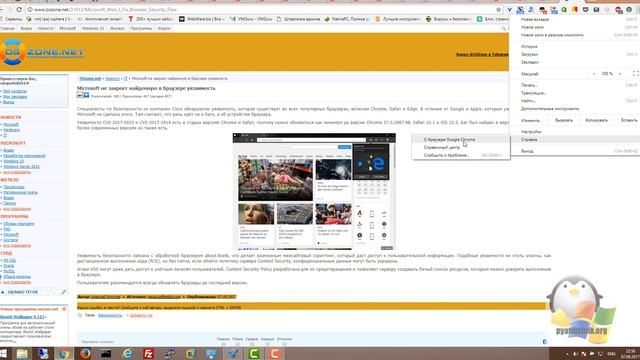
Task: Click the address bar URL field
Action: (261, 9)
